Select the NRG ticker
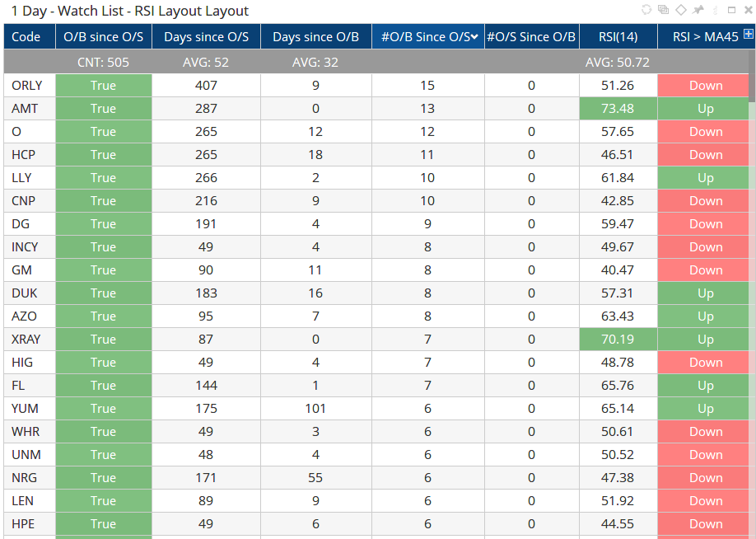The width and height of the screenshot is (756, 539). point(24,478)
